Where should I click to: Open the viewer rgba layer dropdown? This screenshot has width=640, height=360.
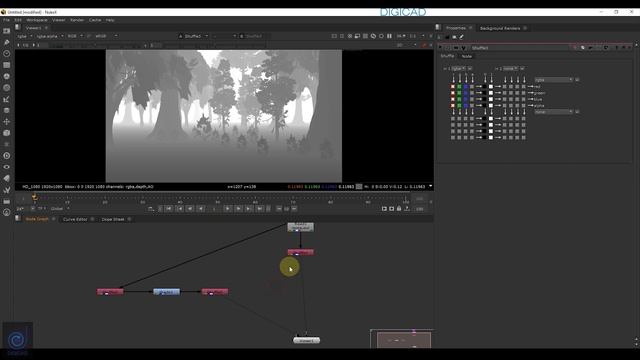(24, 36)
